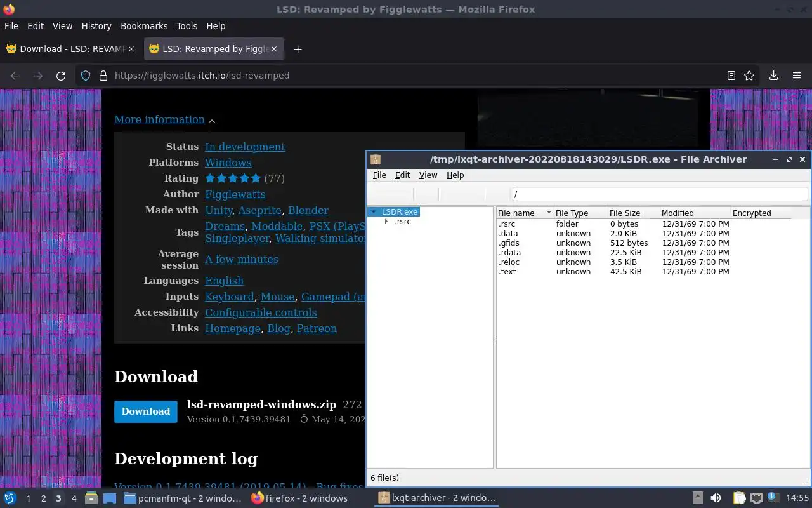
Task: Collapse the More information section
Action: coord(165,120)
